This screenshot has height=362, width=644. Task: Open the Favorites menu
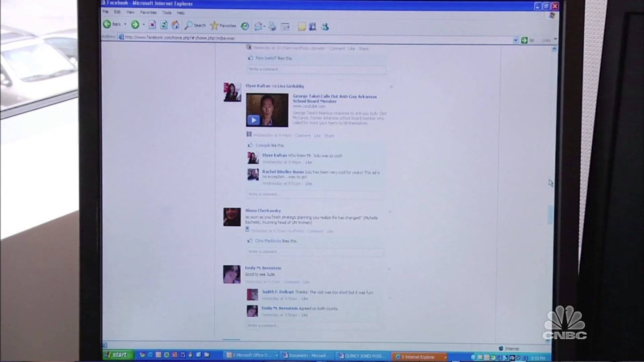point(148,12)
